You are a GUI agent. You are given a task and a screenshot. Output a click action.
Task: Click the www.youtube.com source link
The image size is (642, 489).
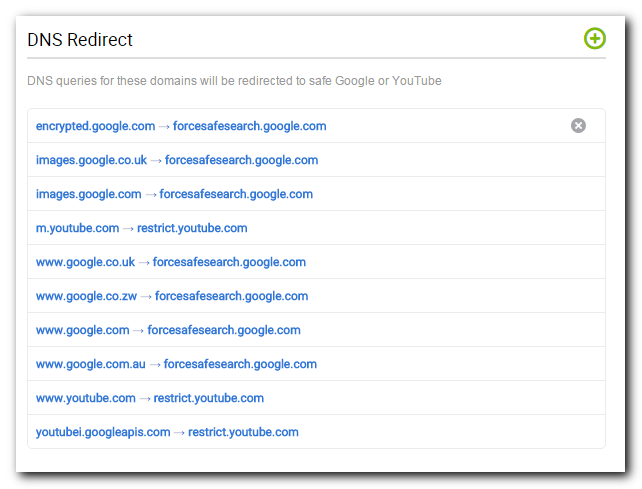86,398
